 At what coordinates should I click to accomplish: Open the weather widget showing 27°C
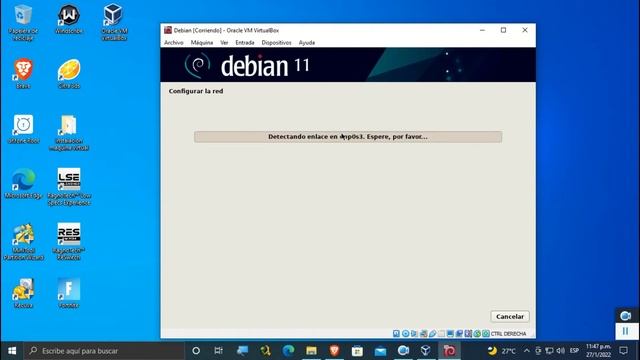pyautogui.click(x=502, y=351)
